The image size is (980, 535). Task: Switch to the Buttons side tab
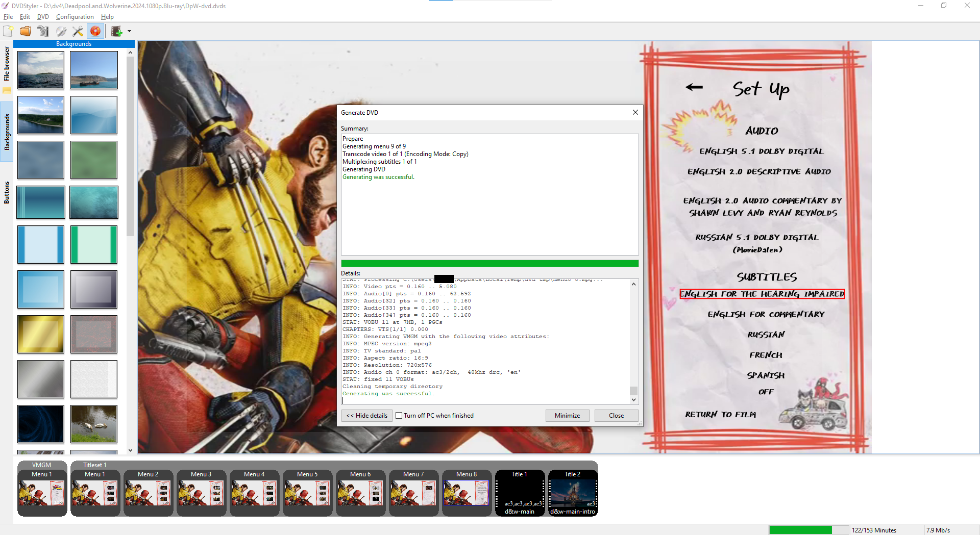pos(7,192)
